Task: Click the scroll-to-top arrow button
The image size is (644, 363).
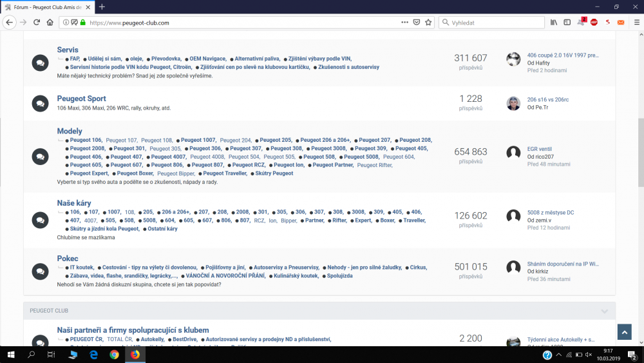Action: [624, 332]
